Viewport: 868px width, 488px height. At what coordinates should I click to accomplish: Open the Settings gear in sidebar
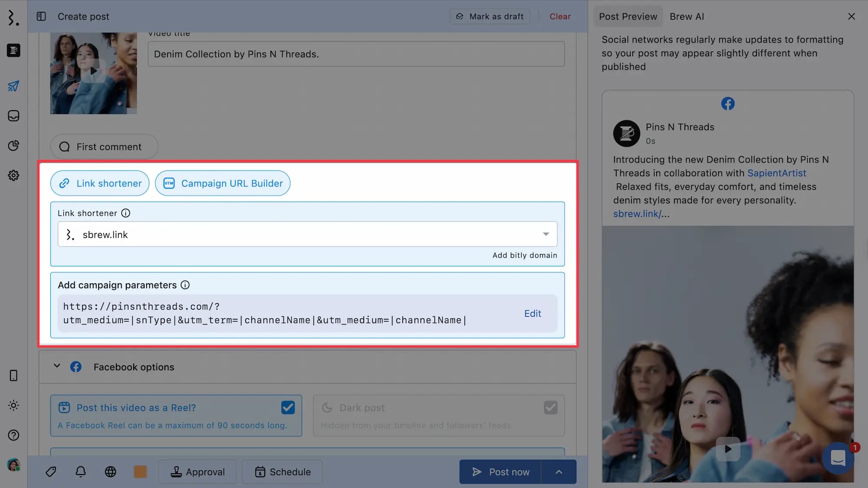(13, 175)
